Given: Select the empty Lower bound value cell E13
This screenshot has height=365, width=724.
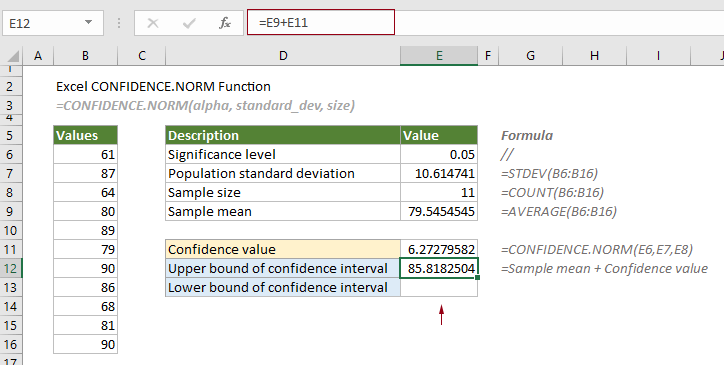Looking at the screenshot, I should tap(439, 287).
